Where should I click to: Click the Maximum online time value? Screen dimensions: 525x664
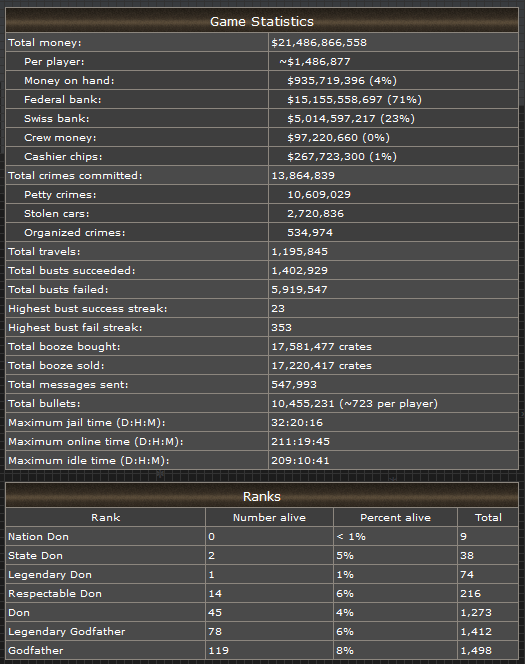[x=300, y=441]
